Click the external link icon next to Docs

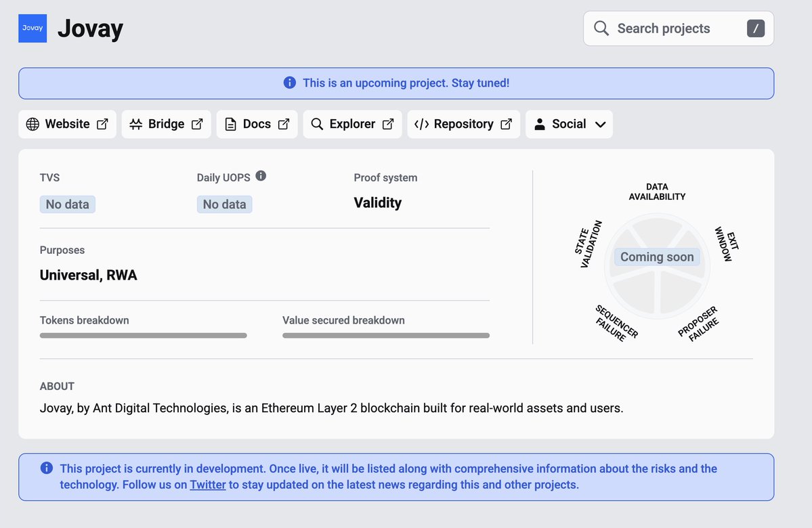click(284, 125)
